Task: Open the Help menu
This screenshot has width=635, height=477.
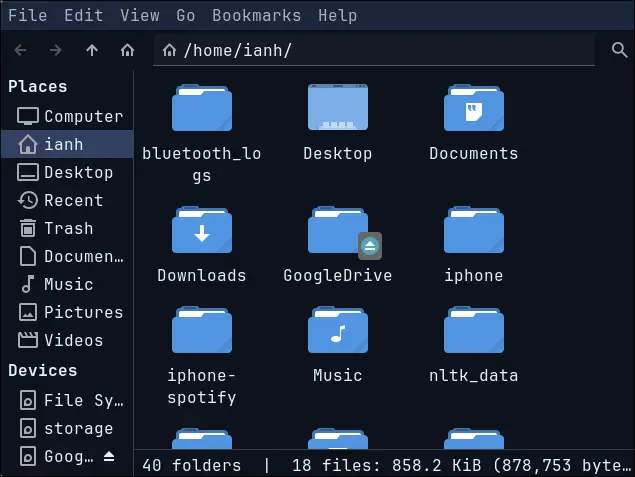Action: [337, 15]
